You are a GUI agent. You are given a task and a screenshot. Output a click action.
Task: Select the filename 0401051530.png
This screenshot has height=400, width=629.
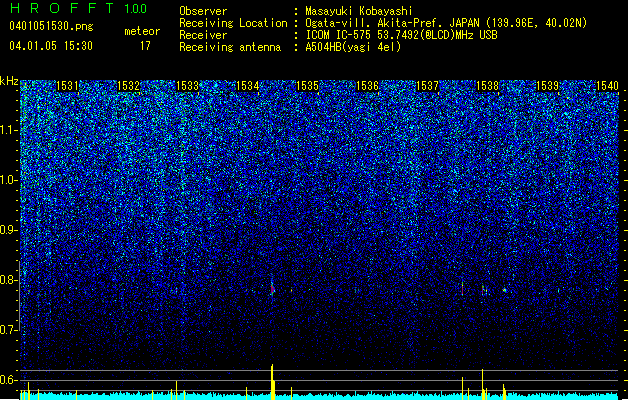coord(51,26)
